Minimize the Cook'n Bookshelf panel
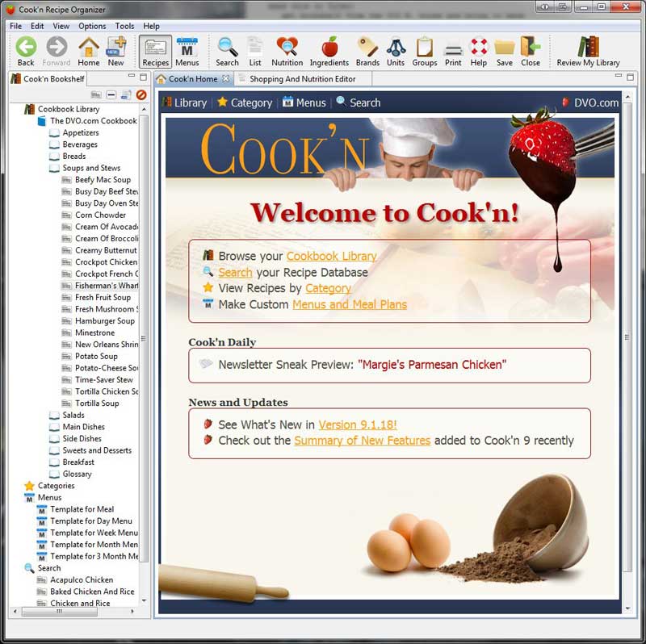 tap(132, 76)
